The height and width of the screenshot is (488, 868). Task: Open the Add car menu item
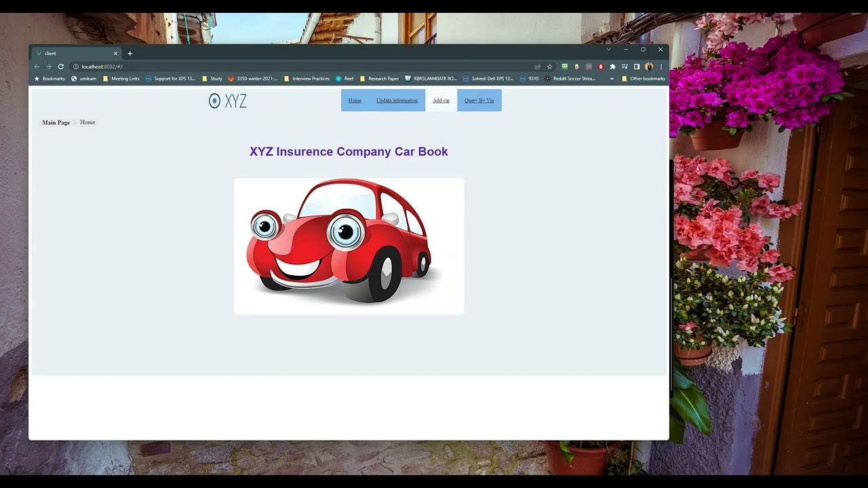click(441, 100)
